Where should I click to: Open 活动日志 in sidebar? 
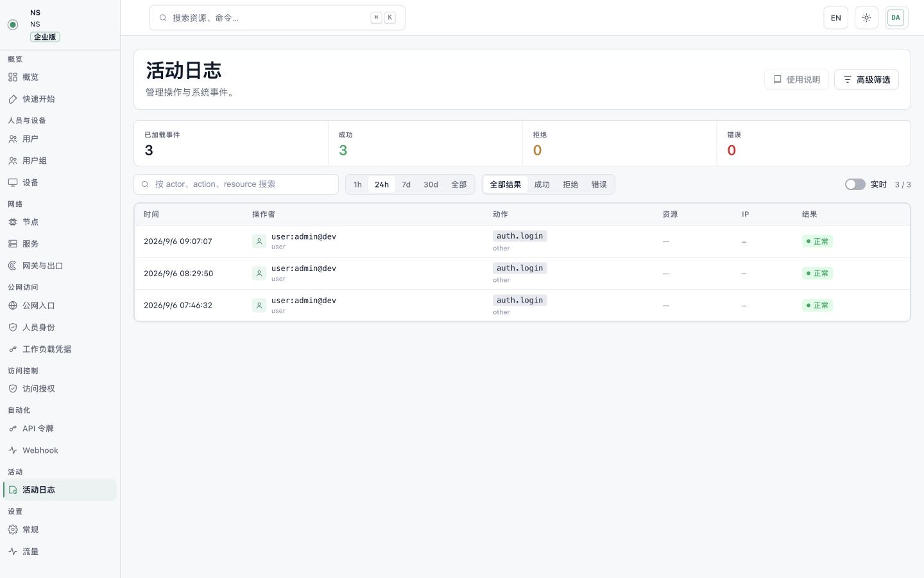pyautogui.click(x=60, y=490)
